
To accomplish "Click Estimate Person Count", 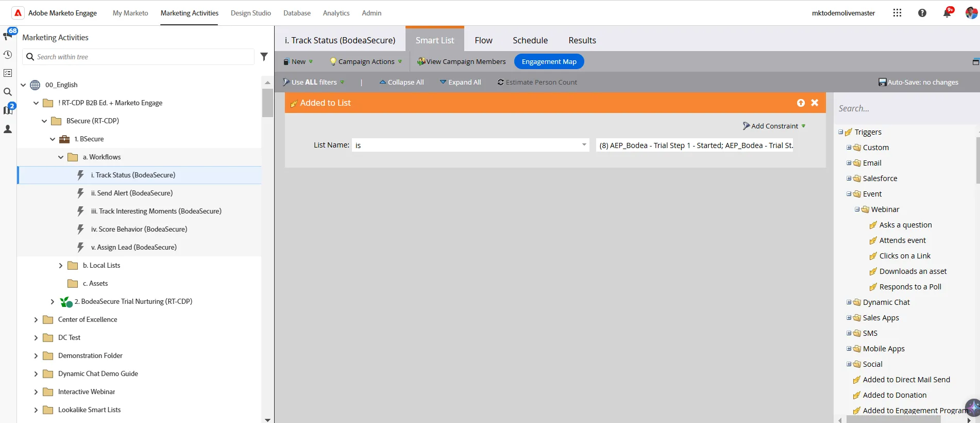I will click(537, 82).
